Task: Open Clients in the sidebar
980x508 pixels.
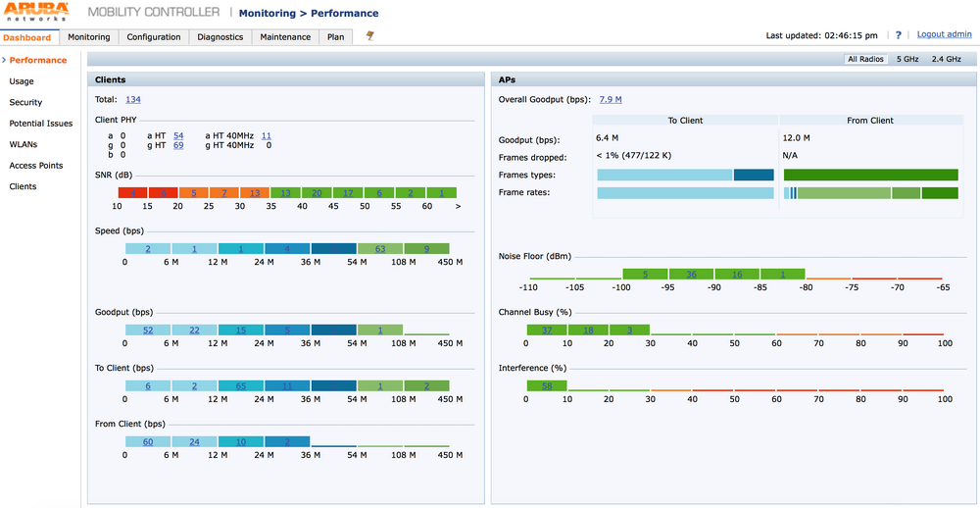Action: [24, 185]
